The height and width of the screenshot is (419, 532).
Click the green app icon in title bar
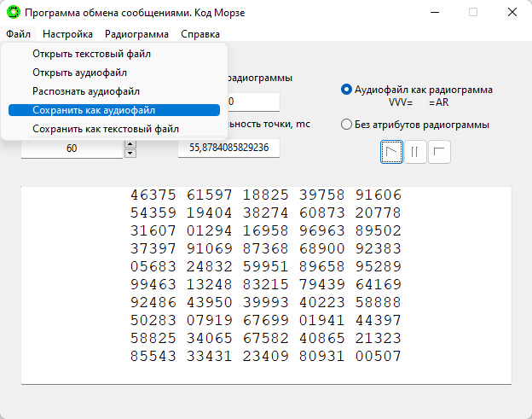pos(14,13)
